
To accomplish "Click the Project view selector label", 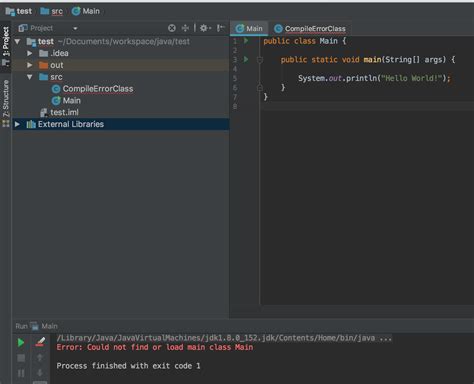I will pos(41,28).
